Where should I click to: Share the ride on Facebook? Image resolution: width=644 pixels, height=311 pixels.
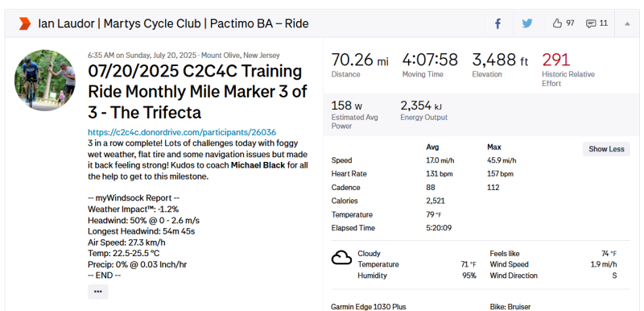[497, 23]
